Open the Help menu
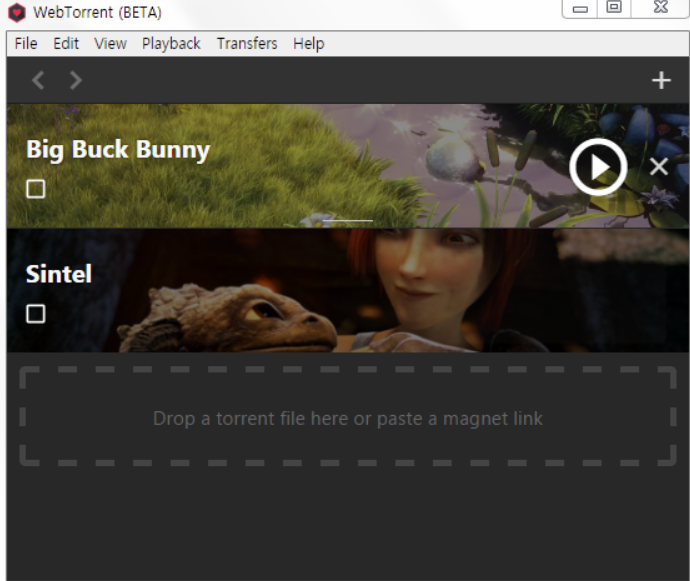This screenshot has height=581, width=690. pyautogui.click(x=308, y=44)
